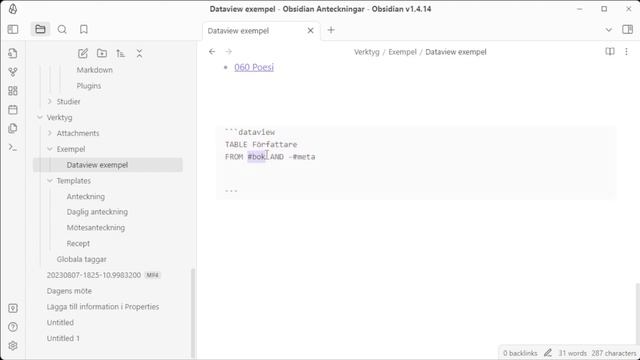Close the Dataview exempel tab
This screenshot has width=640, height=360.
311,31
